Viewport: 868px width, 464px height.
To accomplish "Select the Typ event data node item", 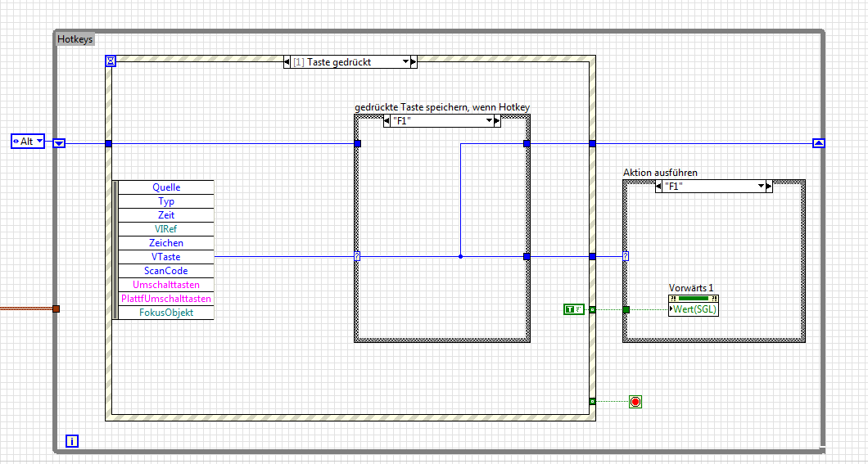I will [x=166, y=201].
